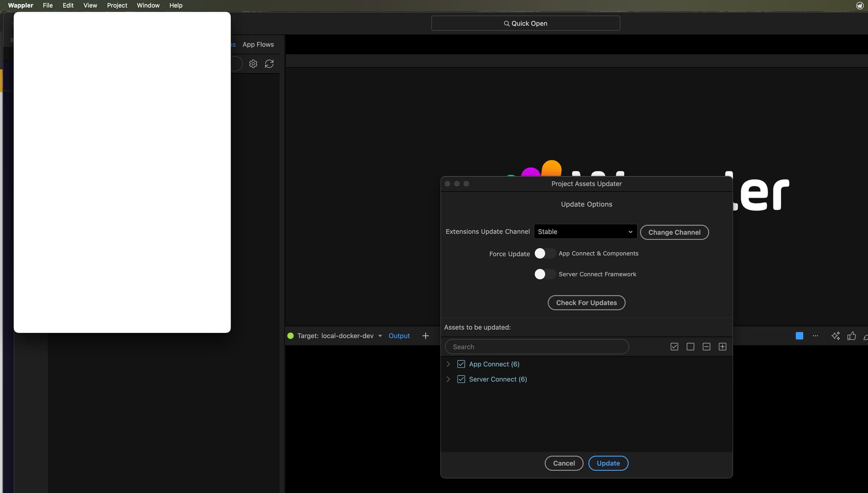The height and width of the screenshot is (493, 868).
Task: Click the Project Assets Updater title bar
Action: tap(586, 184)
